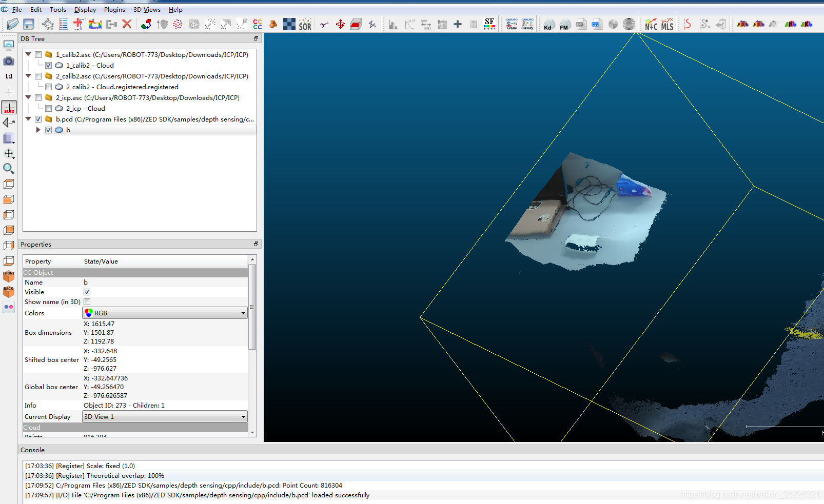Click the SOR filter icon
This screenshot has width=824, height=504.
(x=305, y=24)
